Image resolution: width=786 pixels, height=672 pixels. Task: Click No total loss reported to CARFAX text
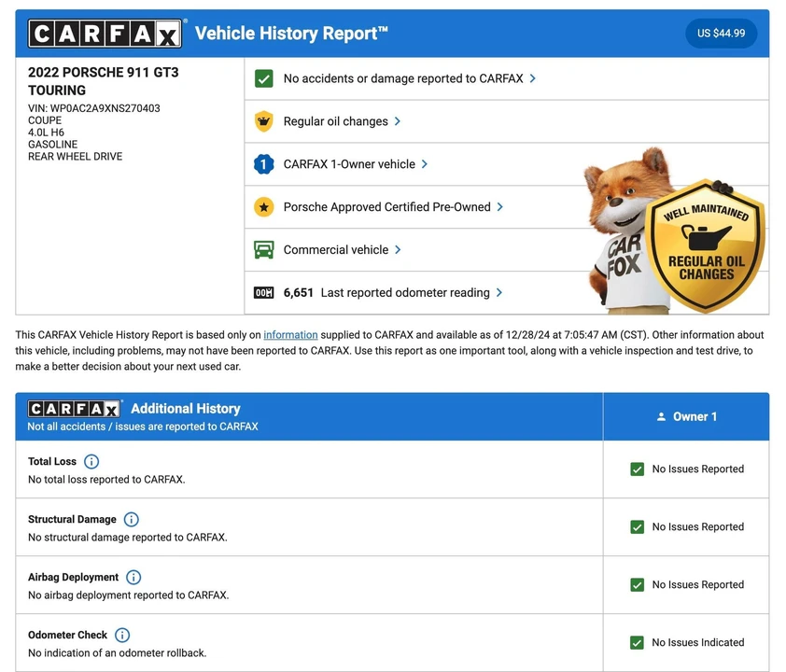106,480
